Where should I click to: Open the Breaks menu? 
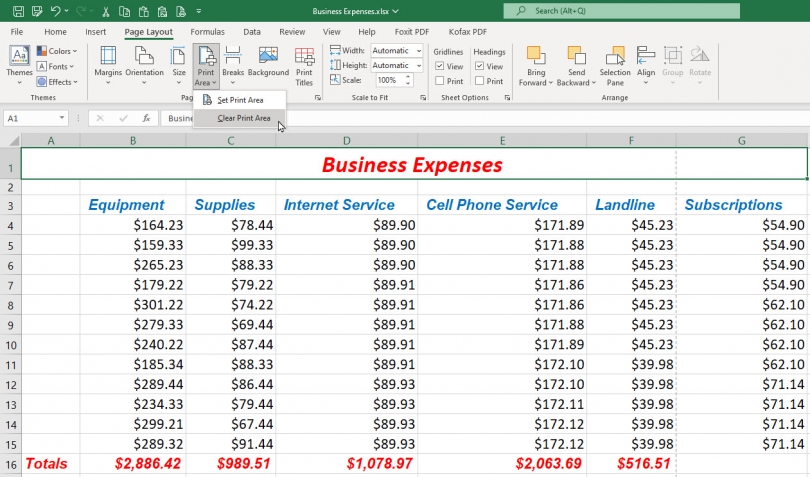232,65
